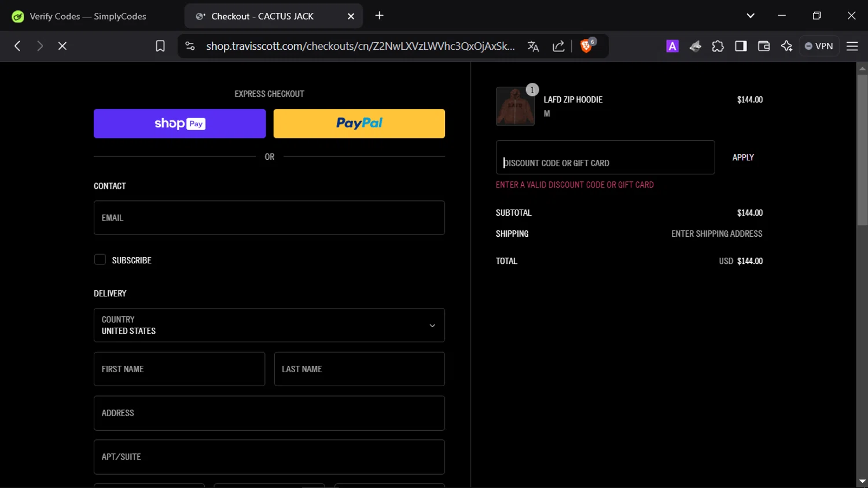The height and width of the screenshot is (488, 868).
Task: Click the address bar URL
Action: (360, 46)
